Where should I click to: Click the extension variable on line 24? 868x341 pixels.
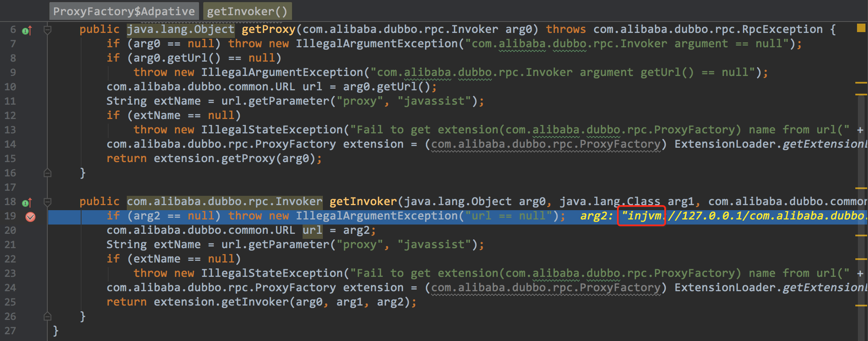[x=374, y=288]
